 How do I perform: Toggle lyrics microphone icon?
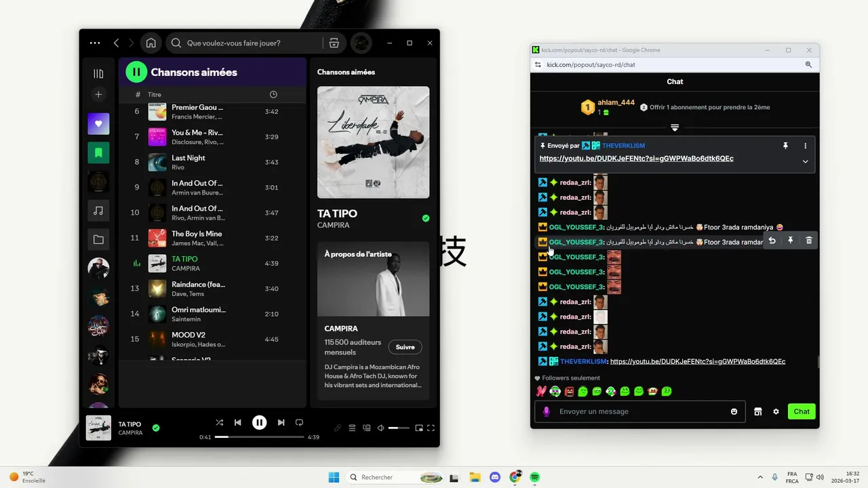338,428
